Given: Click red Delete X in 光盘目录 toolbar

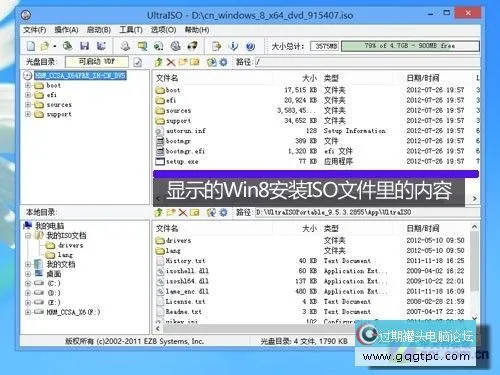Looking at the screenshot, I should [171, 62].
